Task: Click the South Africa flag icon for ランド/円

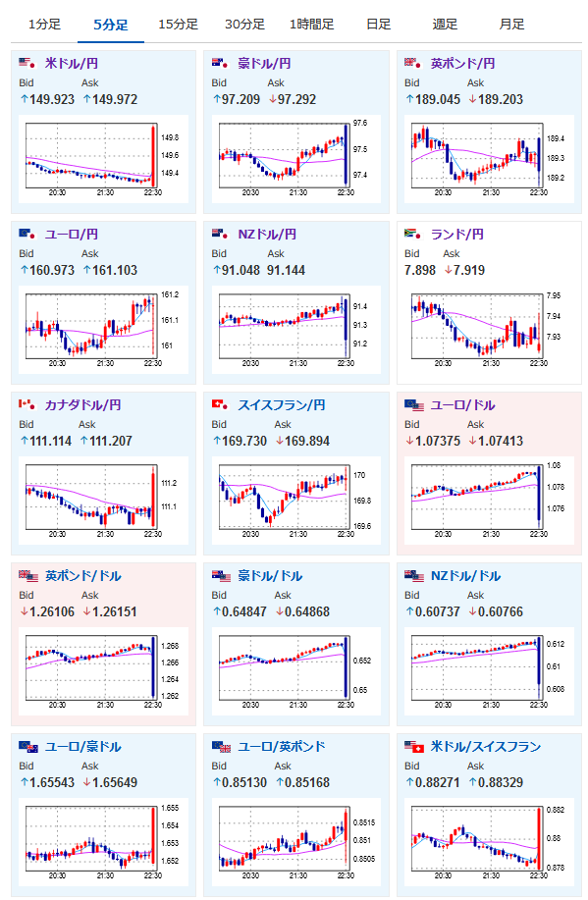Action: pos(413,234)
